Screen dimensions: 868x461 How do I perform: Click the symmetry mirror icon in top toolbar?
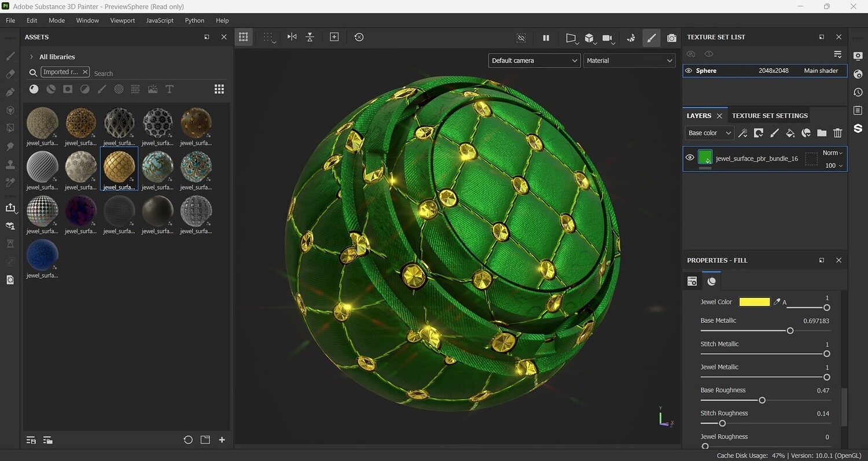(x=292, y=37)
